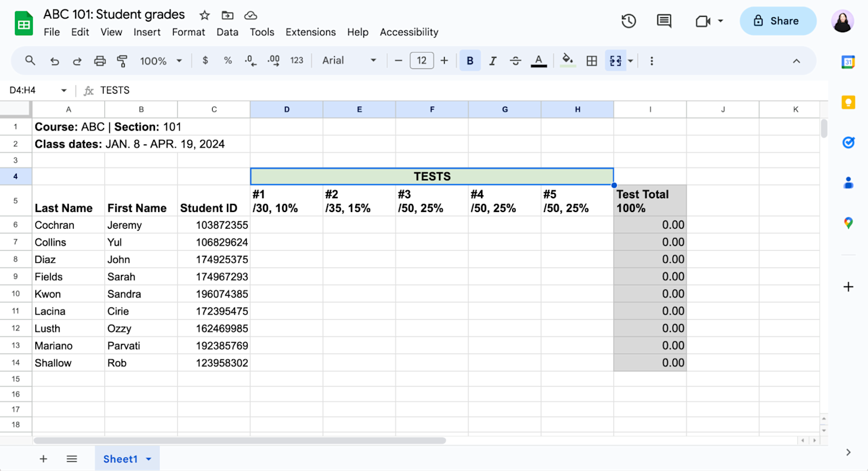Click the print icon in toolbar
868x471 pixels.
point(100,61)
